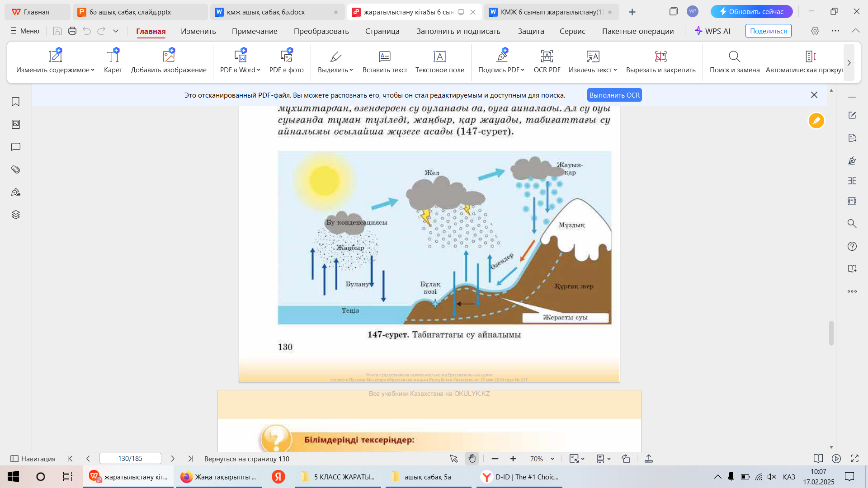Click the Выполнить OCR button
The image size is (868, 488).
click(x=614, y=95)
